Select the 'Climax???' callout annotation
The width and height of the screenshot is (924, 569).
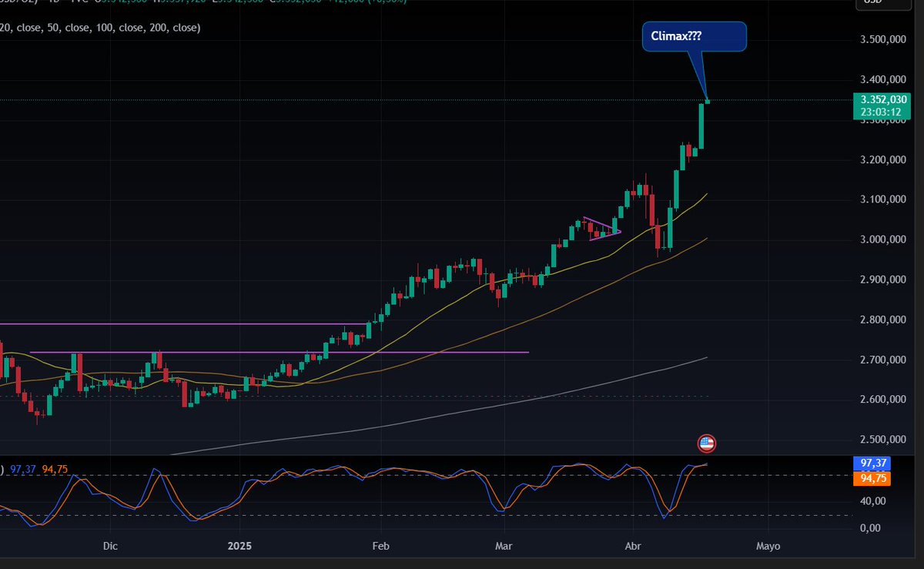pos(694,37)
